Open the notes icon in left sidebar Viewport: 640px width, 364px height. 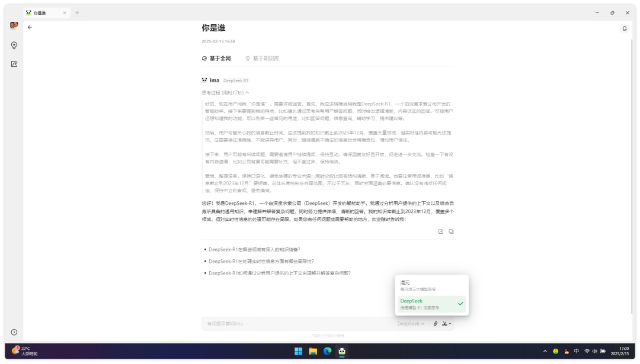tap(14, 64)
